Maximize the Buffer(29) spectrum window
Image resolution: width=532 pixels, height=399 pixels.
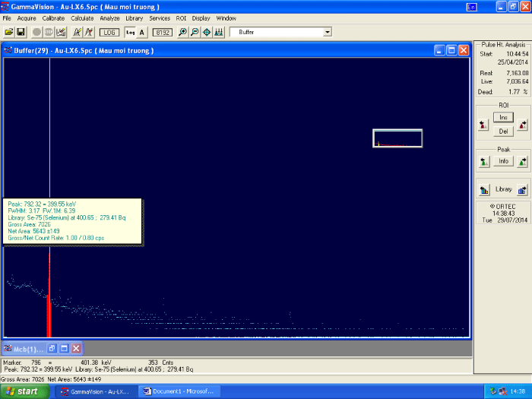[x=451, y=51]
